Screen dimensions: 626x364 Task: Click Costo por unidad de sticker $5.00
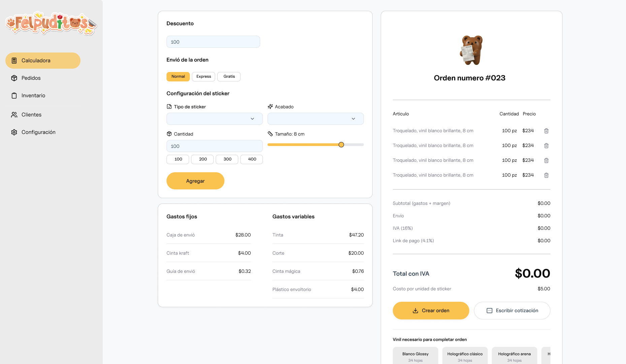[544, 289]
